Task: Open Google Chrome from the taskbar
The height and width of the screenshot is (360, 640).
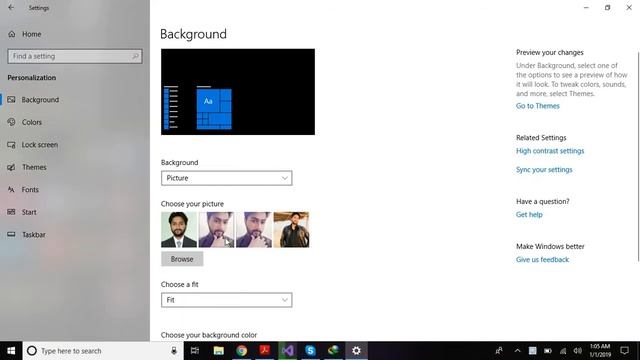Action: [242, 351]
